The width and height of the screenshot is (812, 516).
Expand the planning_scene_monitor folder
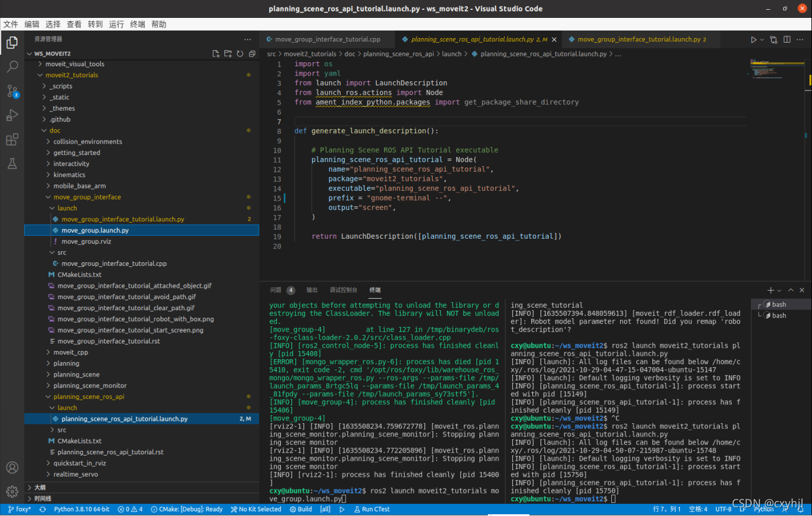click(90, 386)
